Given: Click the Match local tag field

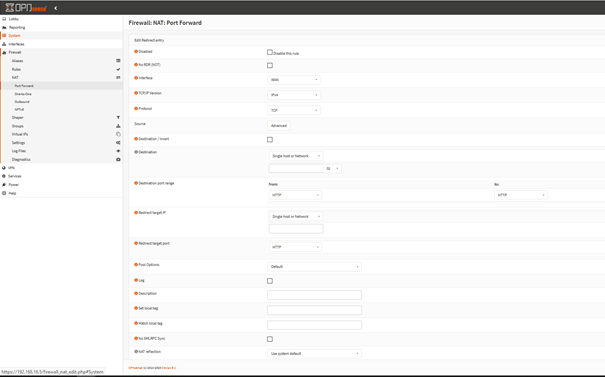Looking at the screenshot, I should pos(314,325).
